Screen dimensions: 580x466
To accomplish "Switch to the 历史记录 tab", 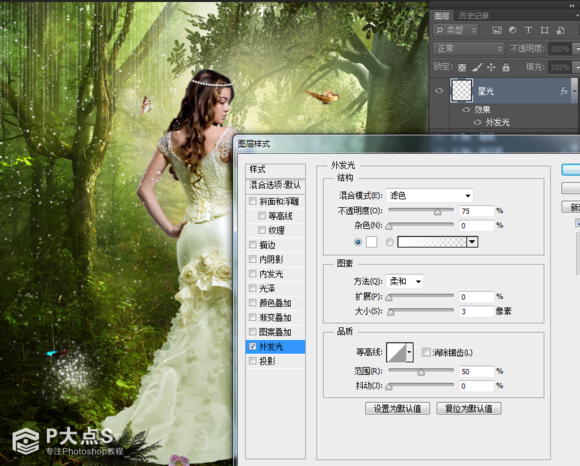I will pyautogui.click(x=474, y=16).
